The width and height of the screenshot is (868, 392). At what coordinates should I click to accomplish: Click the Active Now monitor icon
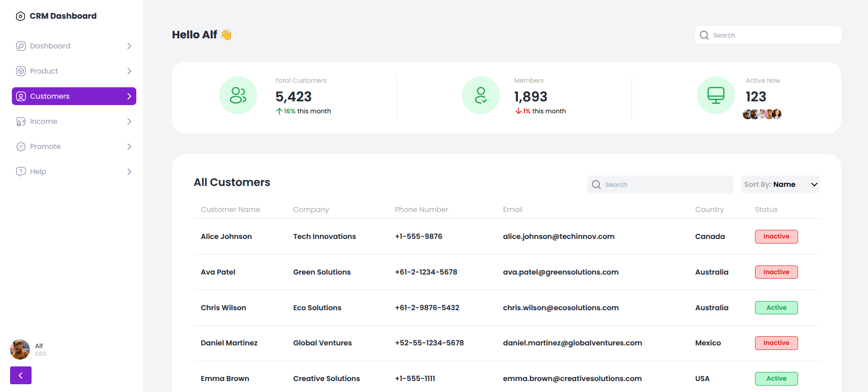[x=716, y=95]
